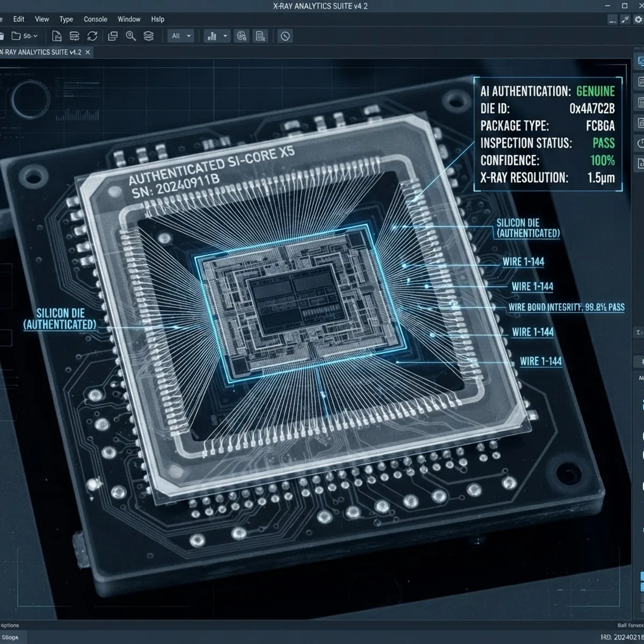The width and height of the screenshot is (644, 644).
Task: Open the Console menu
Action: pyautogui.click(x=96, y=19)
